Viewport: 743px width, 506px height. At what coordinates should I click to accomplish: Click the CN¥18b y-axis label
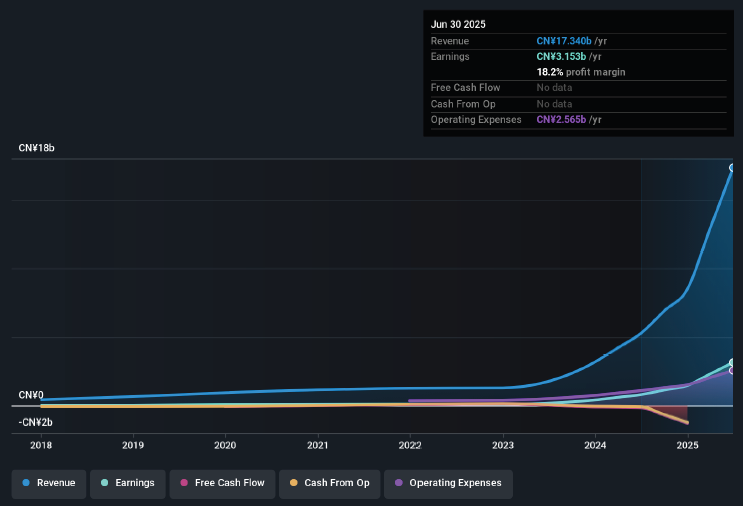36,148
